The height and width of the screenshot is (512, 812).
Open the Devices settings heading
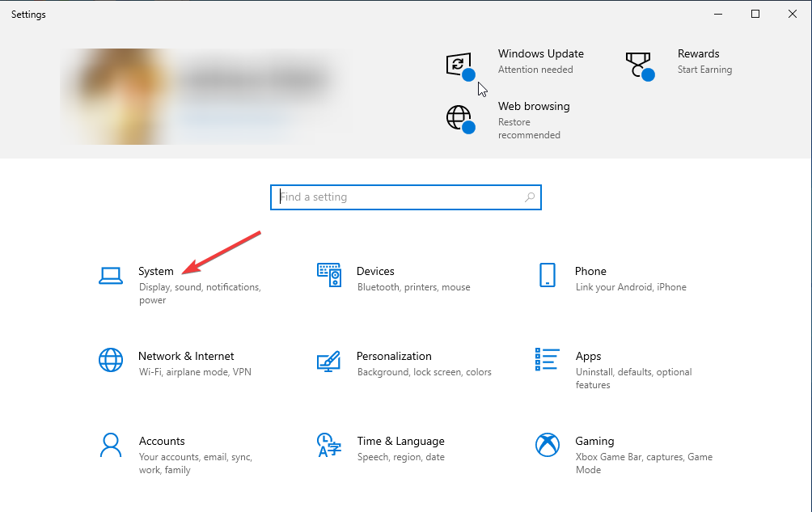click(x=375, y=271)
